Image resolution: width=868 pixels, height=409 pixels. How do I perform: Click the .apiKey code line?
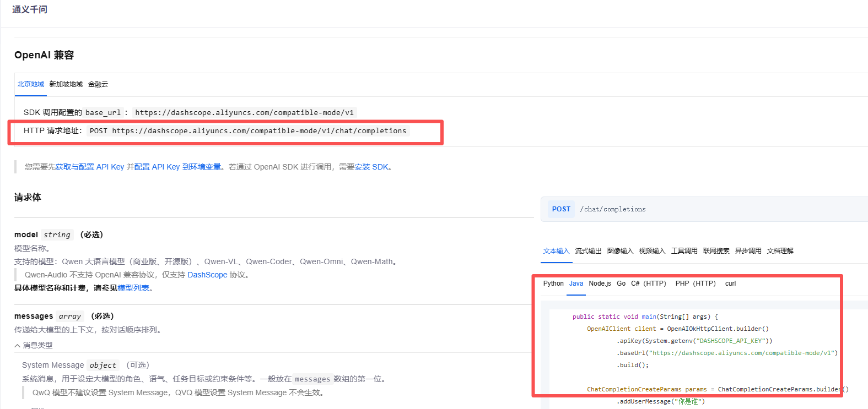click(694, 341)
